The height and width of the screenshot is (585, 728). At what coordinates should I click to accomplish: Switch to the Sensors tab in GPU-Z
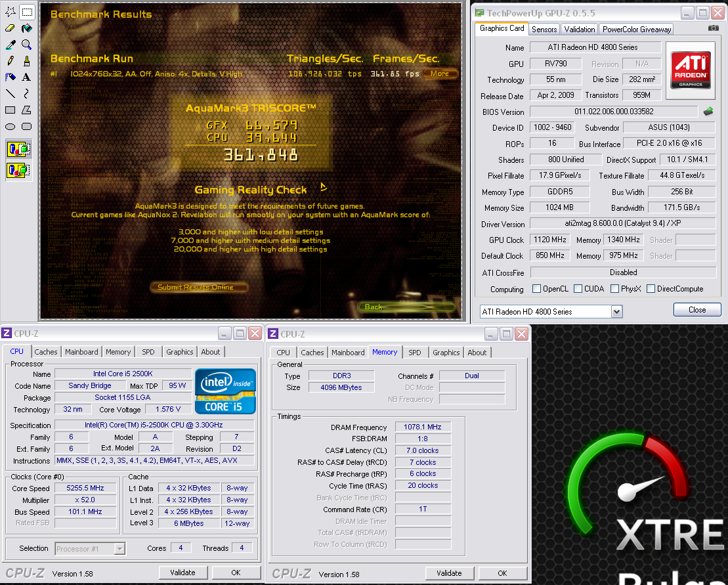pyautogui.click(x=544, y=30)
